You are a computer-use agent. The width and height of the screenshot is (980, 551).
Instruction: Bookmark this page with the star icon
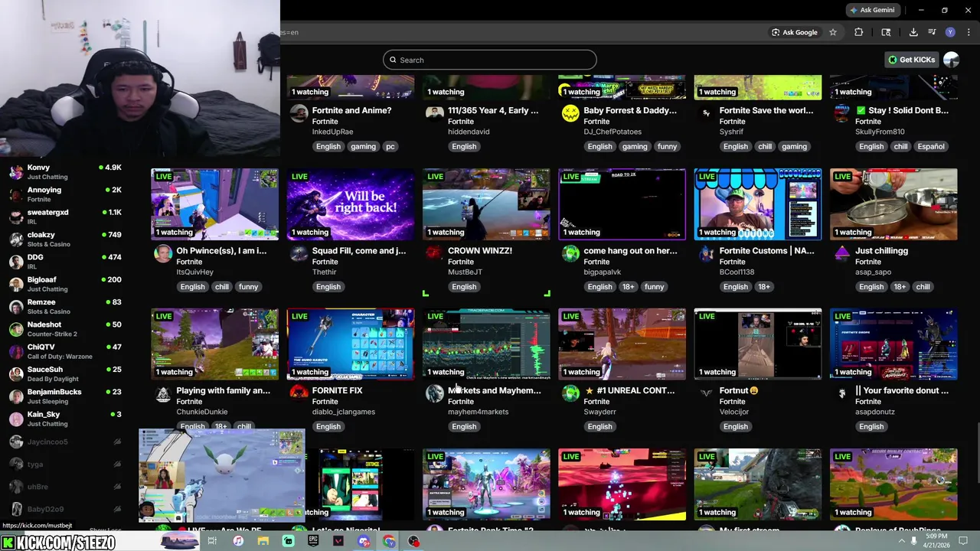(833, 32)
